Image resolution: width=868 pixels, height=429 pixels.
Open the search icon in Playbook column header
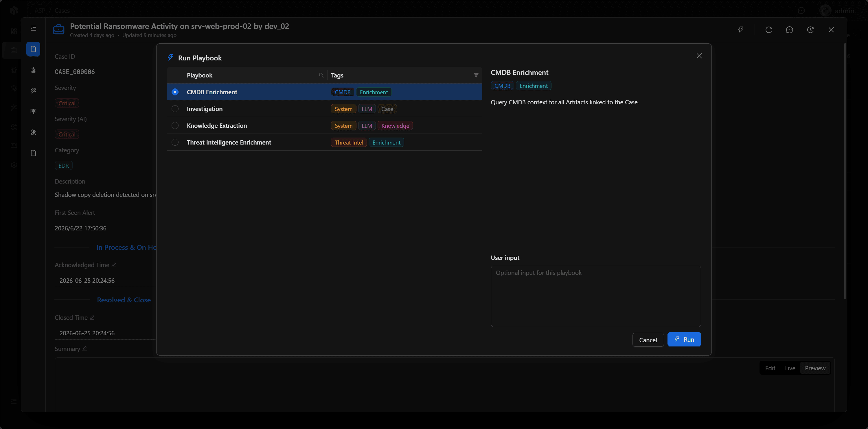click(x=321, y=75)
